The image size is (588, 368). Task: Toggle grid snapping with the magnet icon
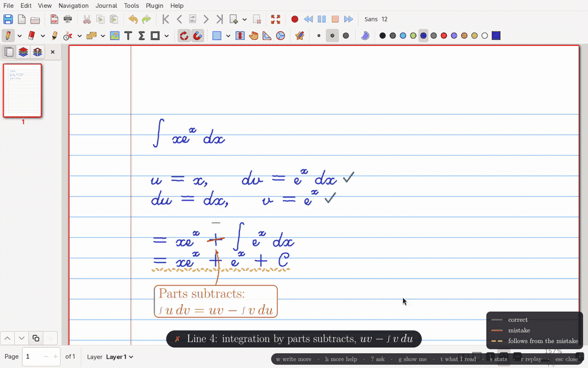coord(197,36)
